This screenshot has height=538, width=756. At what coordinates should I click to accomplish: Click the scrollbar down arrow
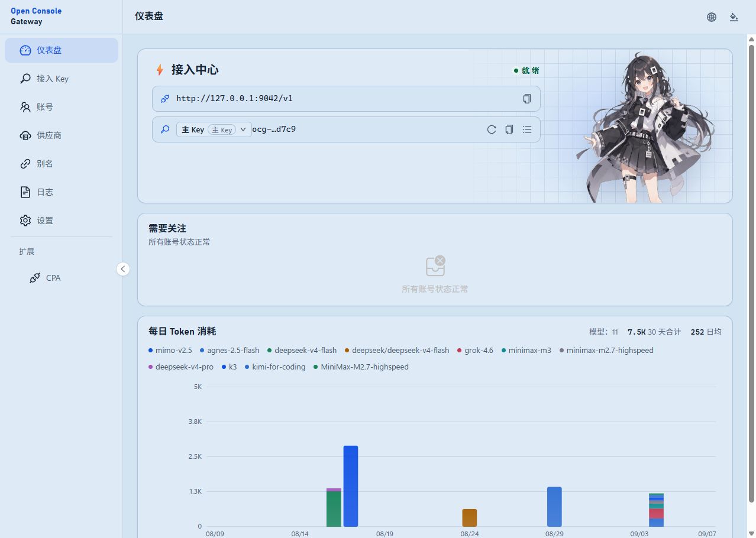[x=752, y=533]
